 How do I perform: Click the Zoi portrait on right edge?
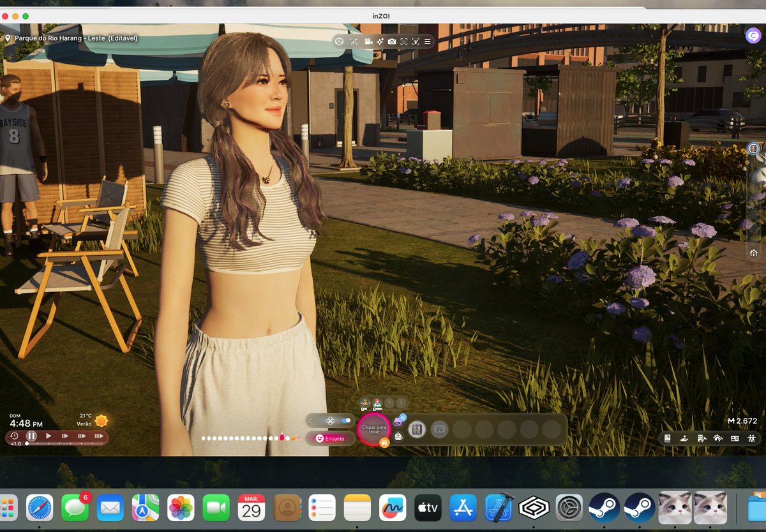[754, 148]
